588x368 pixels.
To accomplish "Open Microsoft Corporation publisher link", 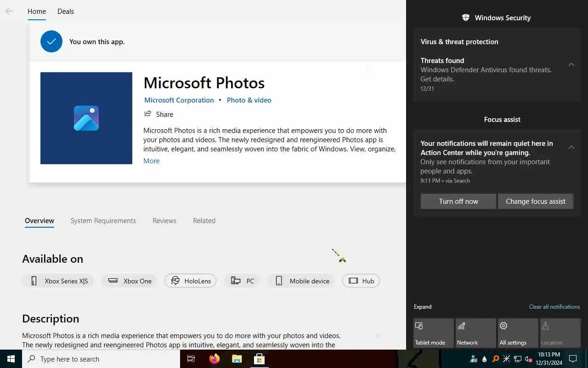I will click(179, 100).
